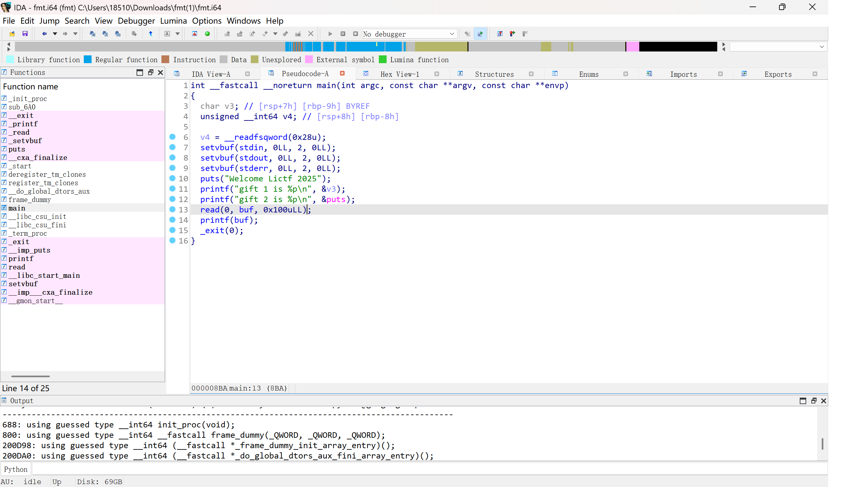Pause process using the pause button
Viewport: 868px width, 487px height.
(343, 34)
